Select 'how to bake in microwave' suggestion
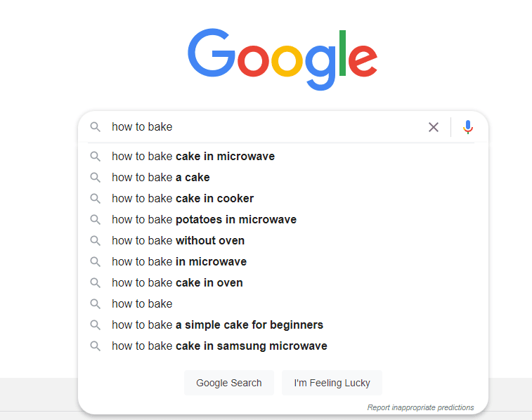The width and height of the screenshot is (532, 420). point(283,262)
